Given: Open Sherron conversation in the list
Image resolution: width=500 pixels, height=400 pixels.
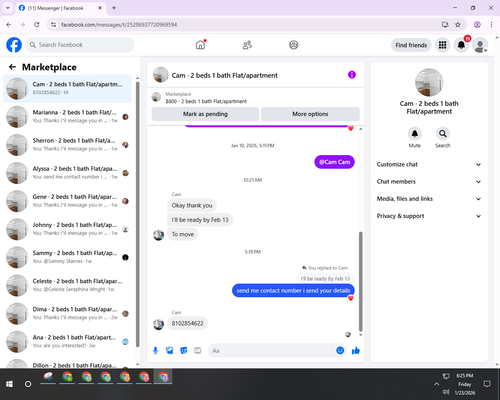Looking at the screenshot, I should [67, 145].
